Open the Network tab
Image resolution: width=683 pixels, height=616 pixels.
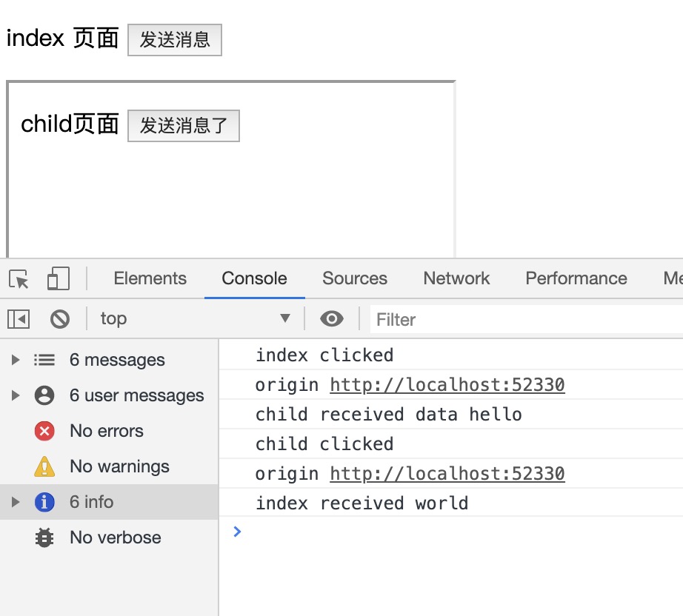(456, 278)
